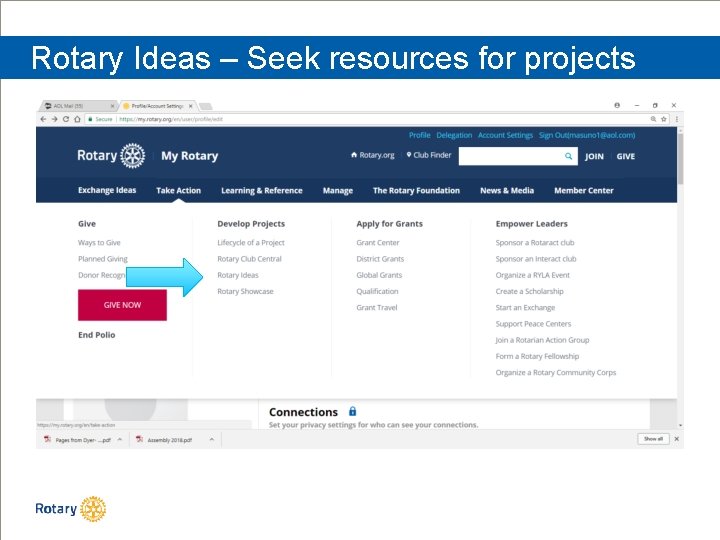
Task: Click the GIVE link in header
Action: click(x=625, y=157)
